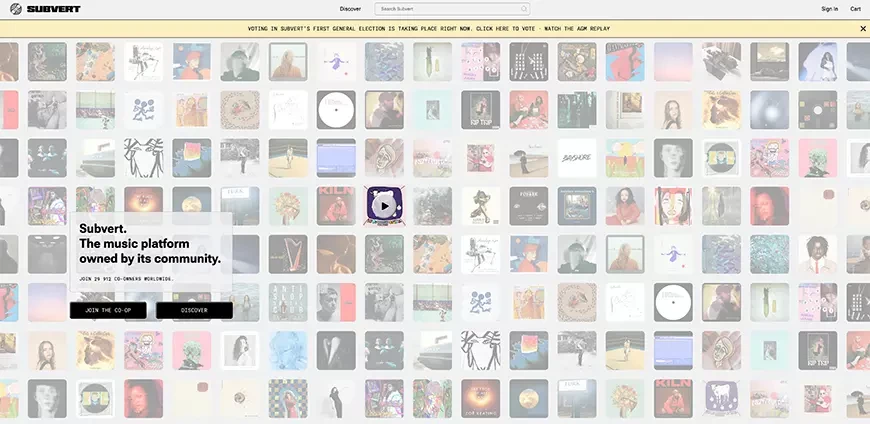Click the Join The Co-op button

[108, 310]
